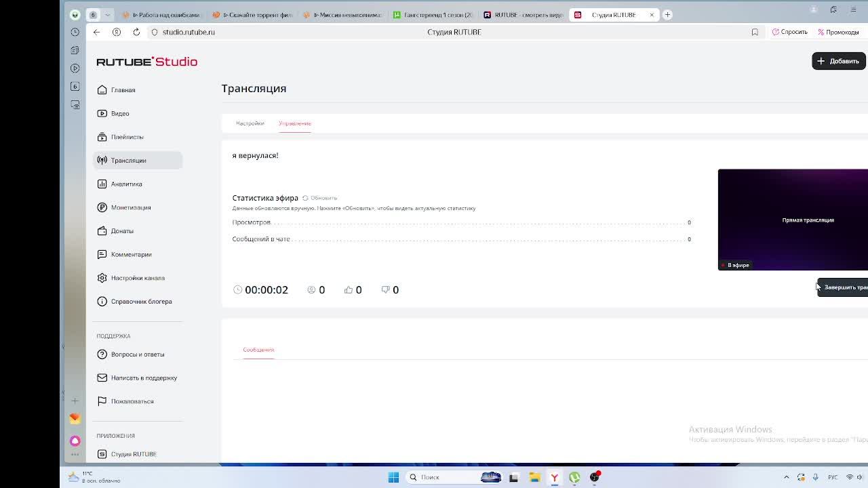Switch to the Настройки tab

point(250,123)
